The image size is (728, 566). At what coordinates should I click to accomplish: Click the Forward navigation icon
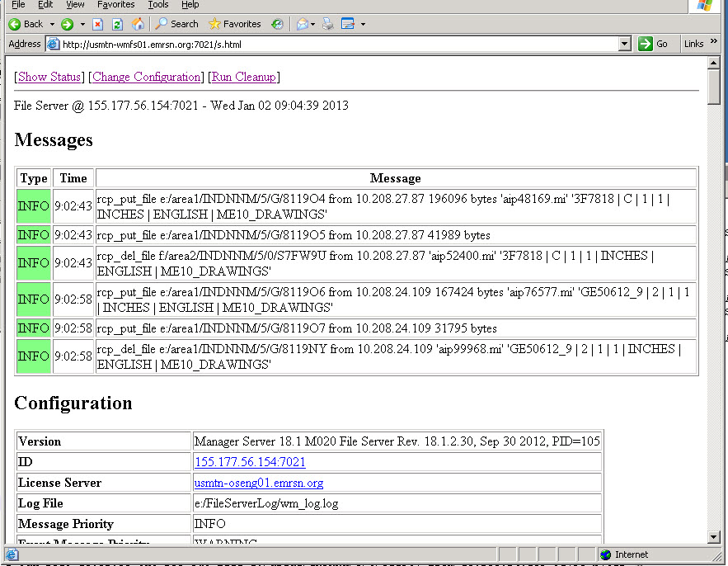pos(66,23)
